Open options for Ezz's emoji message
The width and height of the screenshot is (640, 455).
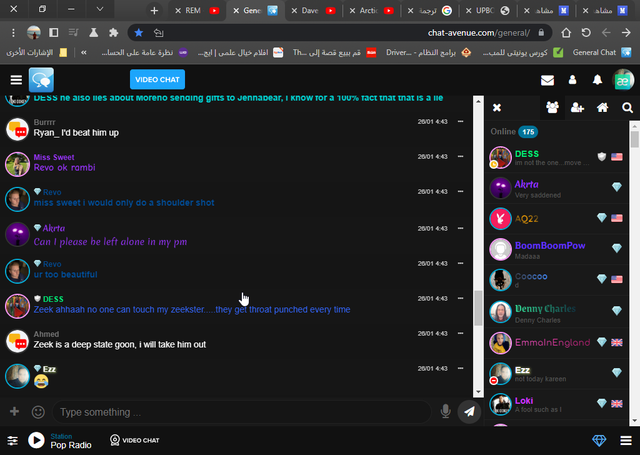(x=460, y=368)
